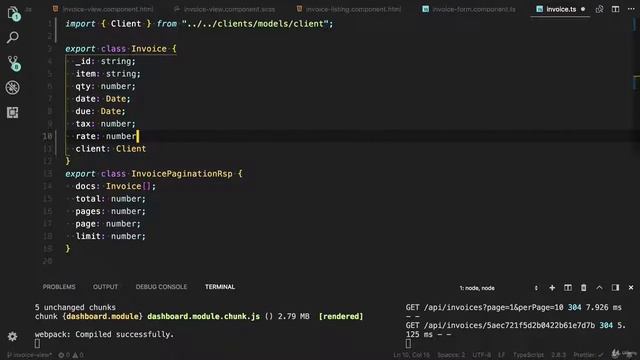Click '_id: string;' on line 4
Viewport: 640px width, 360px height.
105,61
